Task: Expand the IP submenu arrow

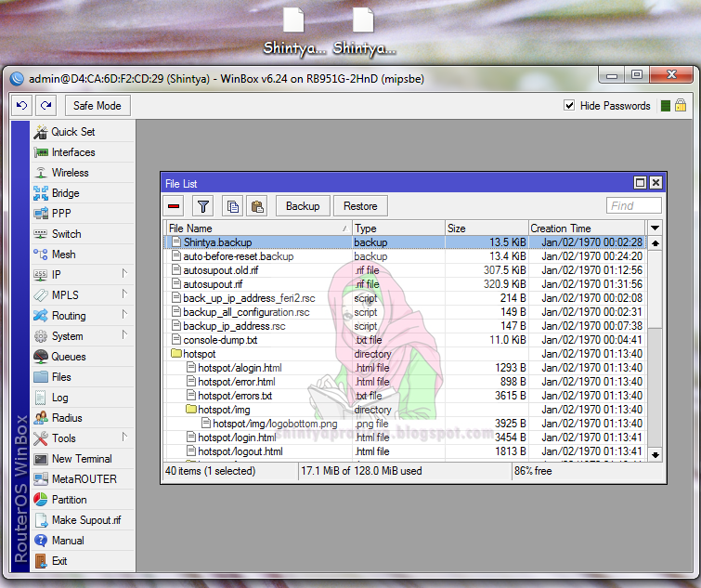Action: coord(124,274)
